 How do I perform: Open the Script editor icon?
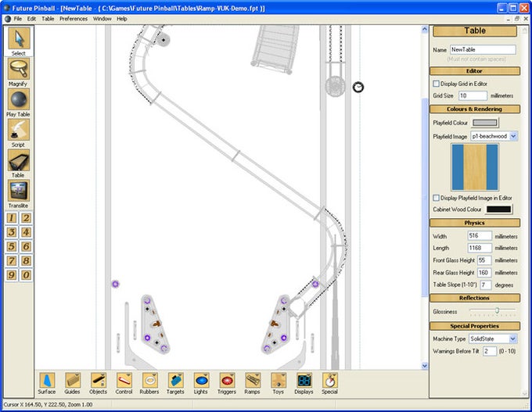point(19,130)
